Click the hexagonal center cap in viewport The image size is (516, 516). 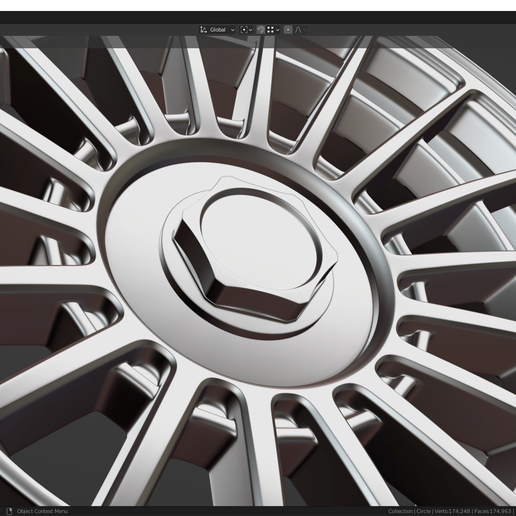[x=255, y=248]
